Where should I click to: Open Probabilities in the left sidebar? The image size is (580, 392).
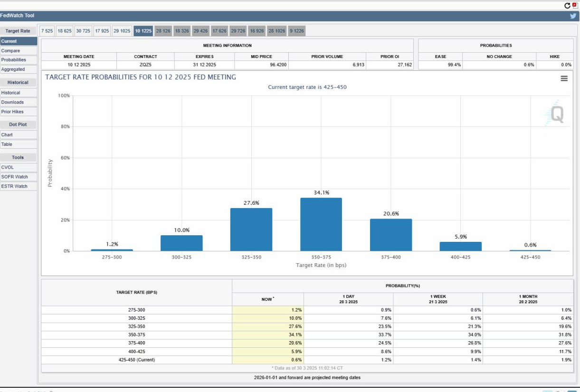tap(19, 60)
